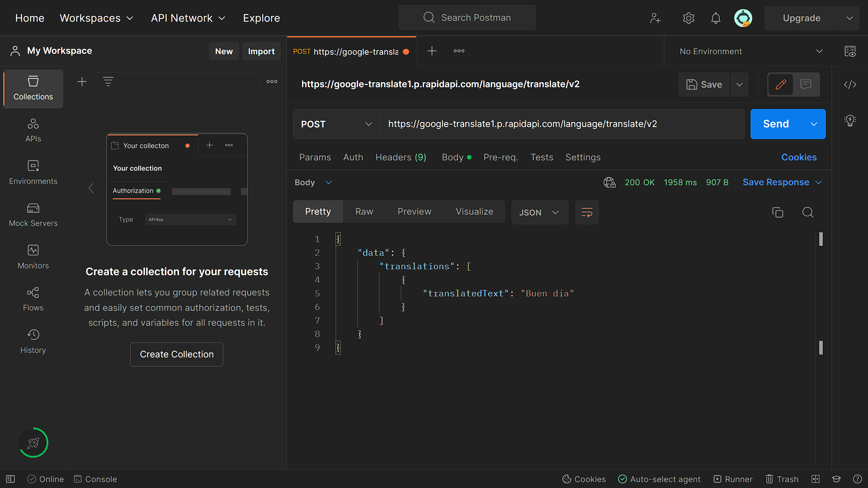
Task: Open the Save Response dropdown
Action: pos(782,183)
